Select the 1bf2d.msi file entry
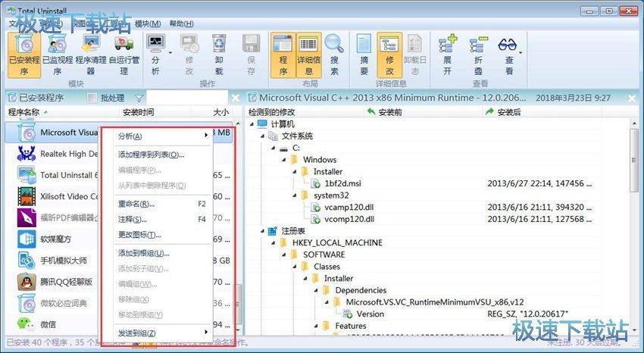Image resolution: width=644 pixels, height=353 pixels. pos(342,183)
